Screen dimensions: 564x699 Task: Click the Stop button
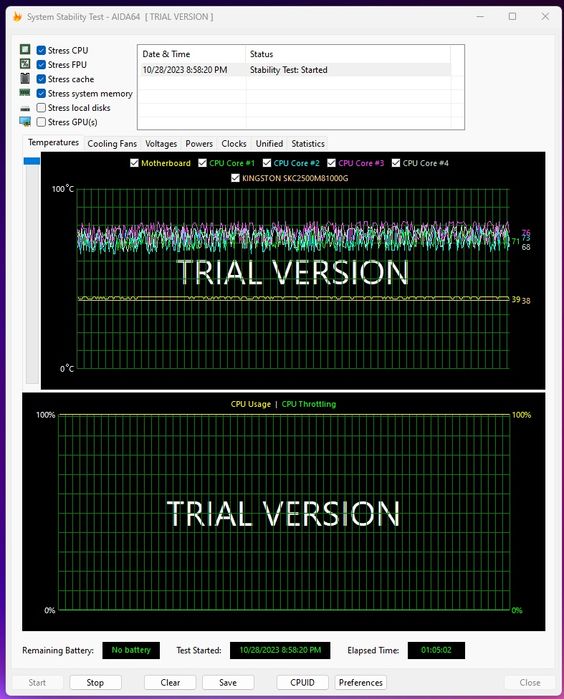tap(95, 683)
